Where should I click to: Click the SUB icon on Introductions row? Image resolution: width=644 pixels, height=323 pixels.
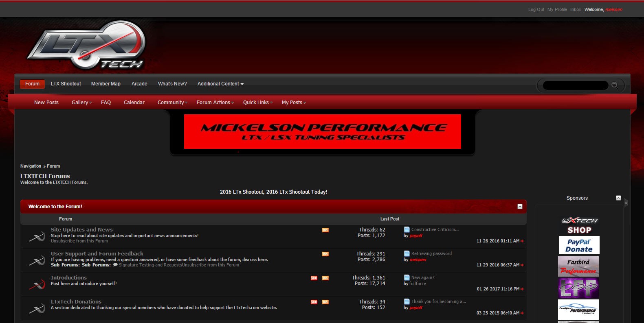(x=314, y=278)
